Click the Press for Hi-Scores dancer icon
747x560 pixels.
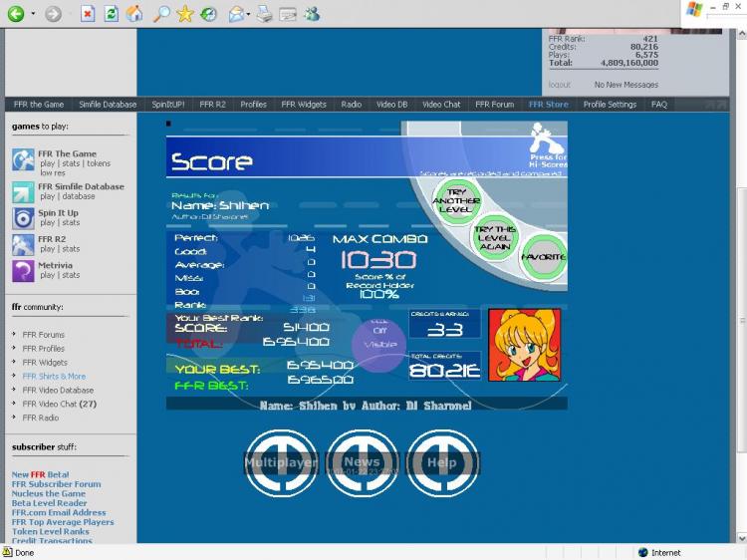548,145
